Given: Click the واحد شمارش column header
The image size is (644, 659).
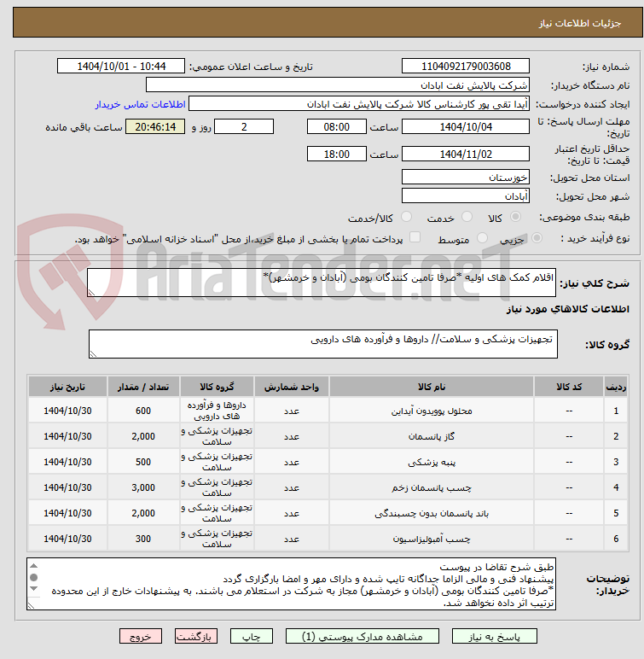Looking at the screenshot, I should (292, 387).
